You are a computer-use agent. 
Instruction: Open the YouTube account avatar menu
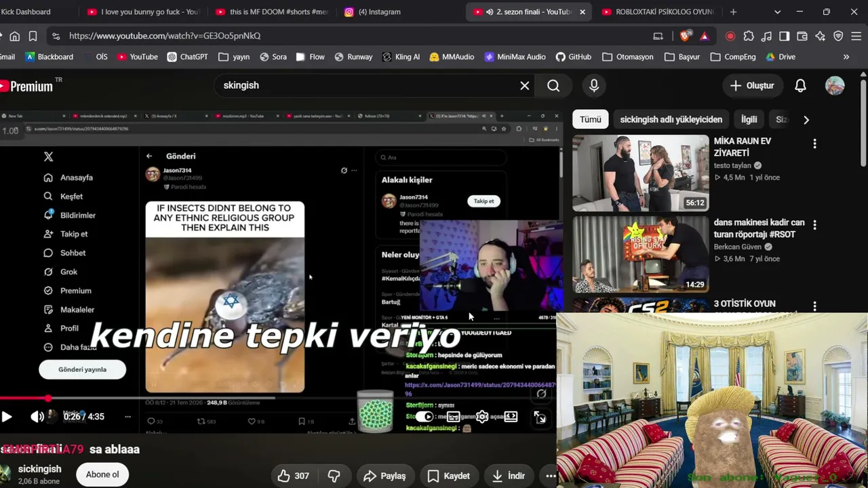pyautogui.click(x=835, y=85)
